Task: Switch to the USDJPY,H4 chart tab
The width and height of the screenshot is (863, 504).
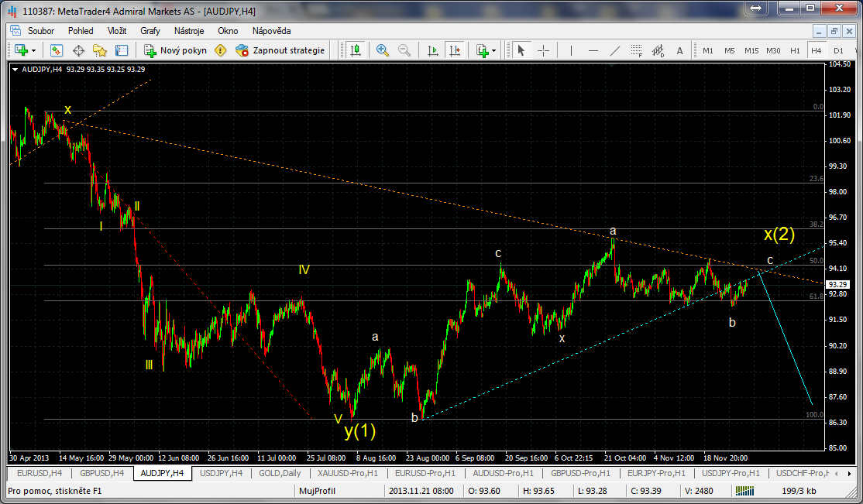Action: (222, 473)
